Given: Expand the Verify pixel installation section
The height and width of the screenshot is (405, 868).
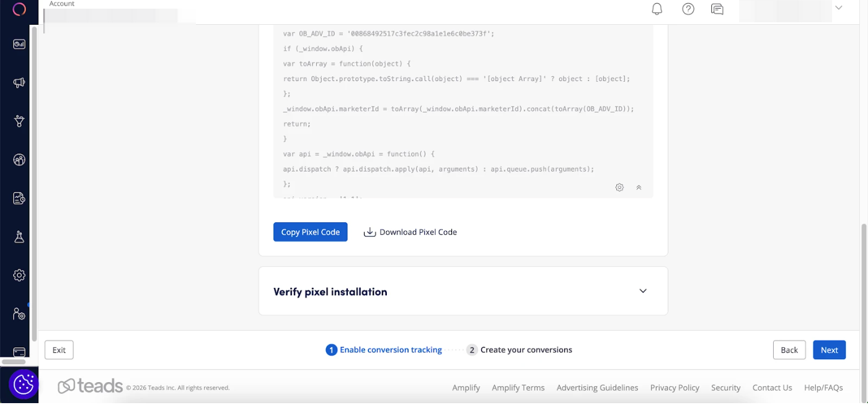Looking at the screenshot, I should [x=643, y=291].
